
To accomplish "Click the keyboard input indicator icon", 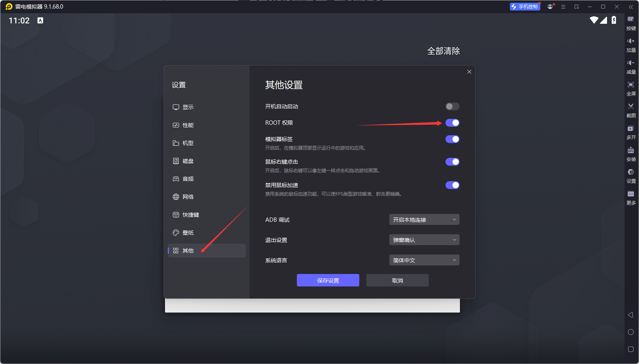I will tap(40, 20).
